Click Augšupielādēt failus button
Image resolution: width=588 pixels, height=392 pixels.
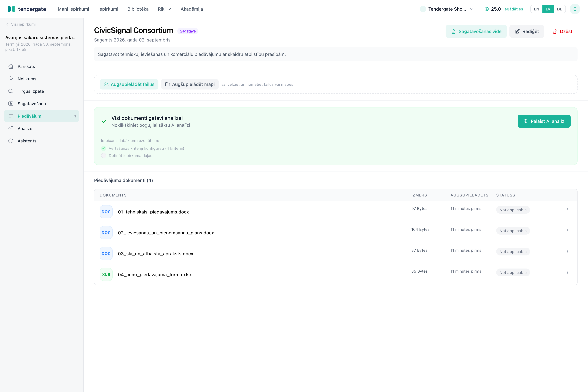coord(129,84)
